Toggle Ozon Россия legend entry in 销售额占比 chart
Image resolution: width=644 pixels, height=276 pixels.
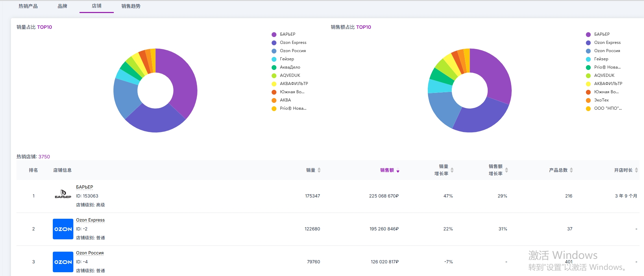point(603,51)
